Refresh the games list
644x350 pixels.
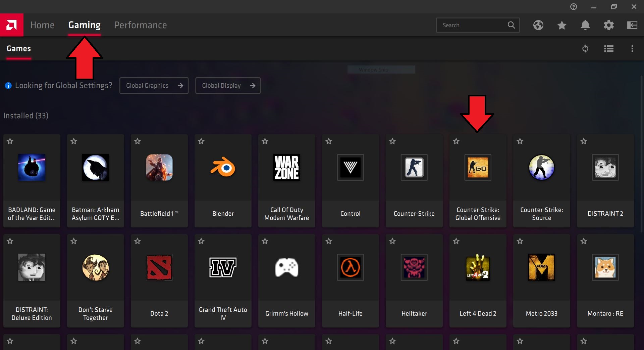coord(585,49)
